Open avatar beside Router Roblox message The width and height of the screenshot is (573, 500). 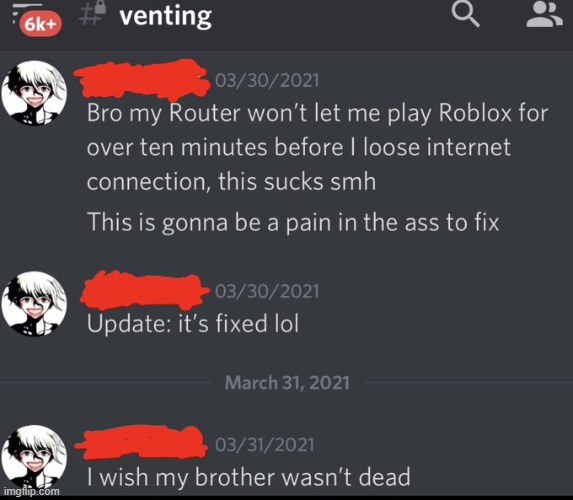(x=34, y=93)
